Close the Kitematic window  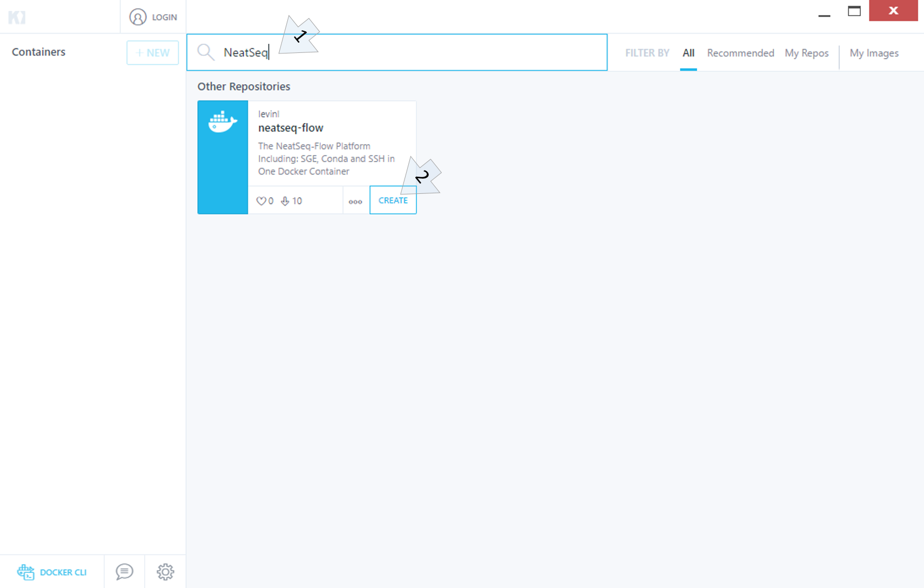tap(893, 11)
